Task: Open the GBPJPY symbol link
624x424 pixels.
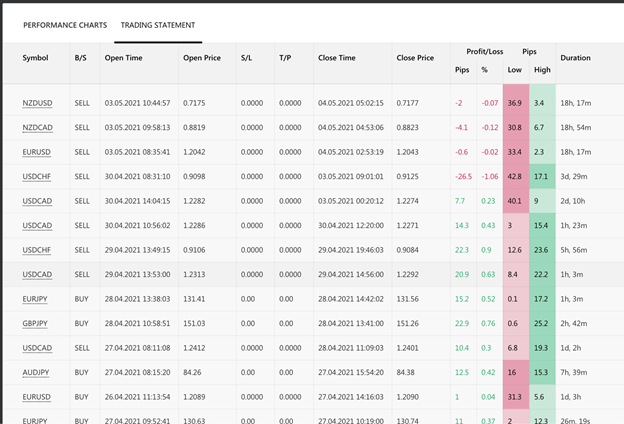Action: tap(37, 323)
